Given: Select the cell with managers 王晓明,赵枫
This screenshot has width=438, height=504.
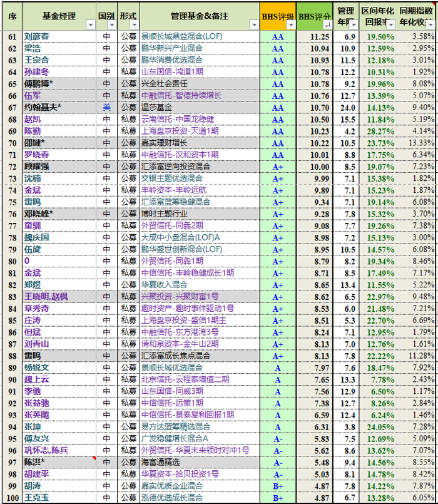Looking at the screenshot, I should click(x=59, y=297).
